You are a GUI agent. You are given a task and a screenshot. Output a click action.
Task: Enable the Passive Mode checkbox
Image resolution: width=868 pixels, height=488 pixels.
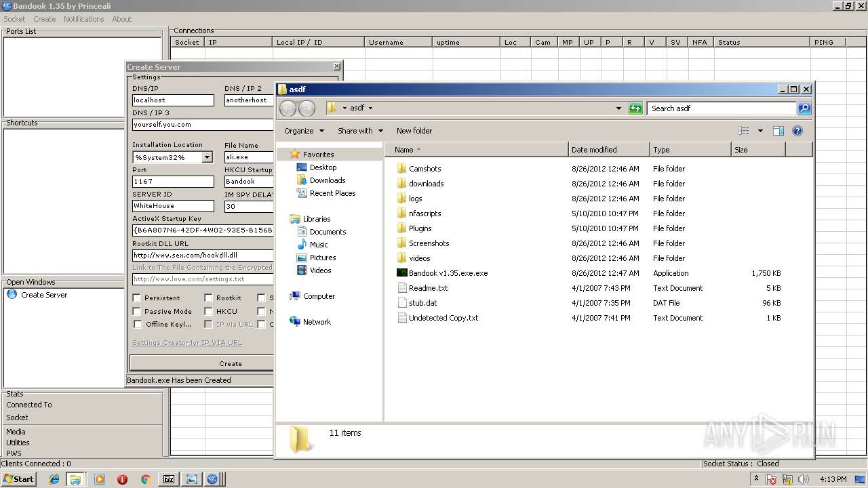coord(137,311)
